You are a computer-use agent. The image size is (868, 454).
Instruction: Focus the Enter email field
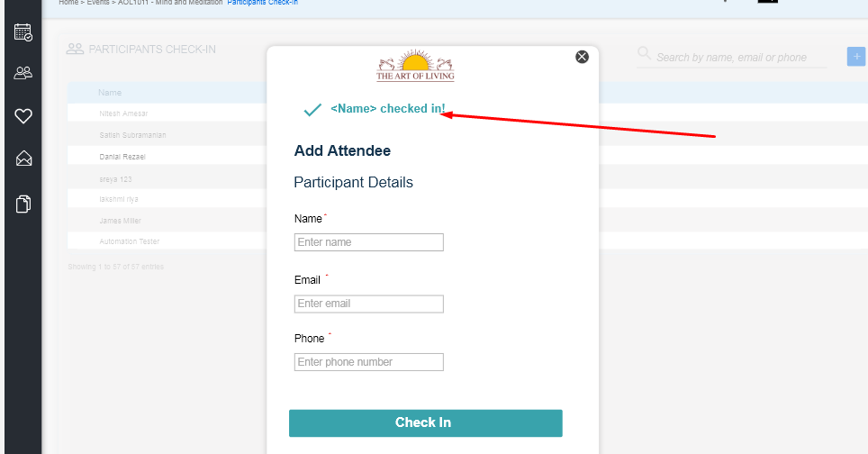coord(368,304)
